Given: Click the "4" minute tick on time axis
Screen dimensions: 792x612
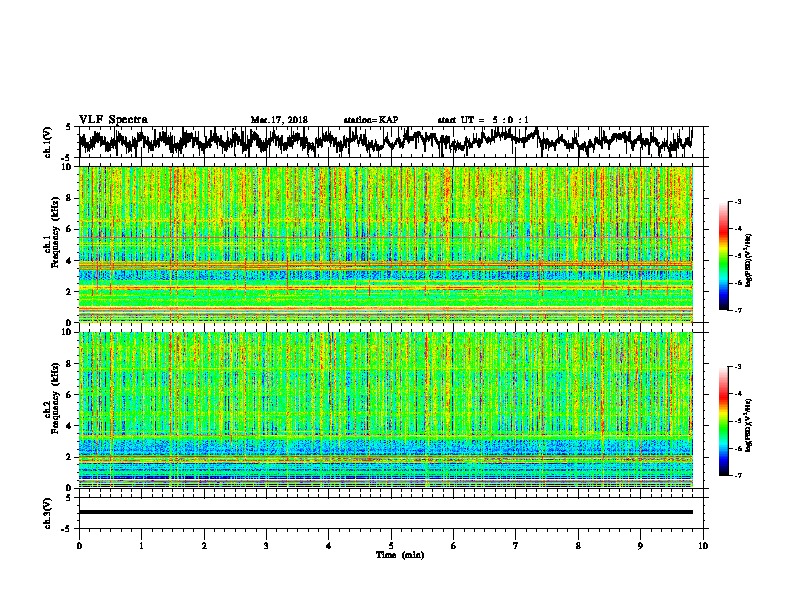Looking at the screenshot, I should 329,546.
